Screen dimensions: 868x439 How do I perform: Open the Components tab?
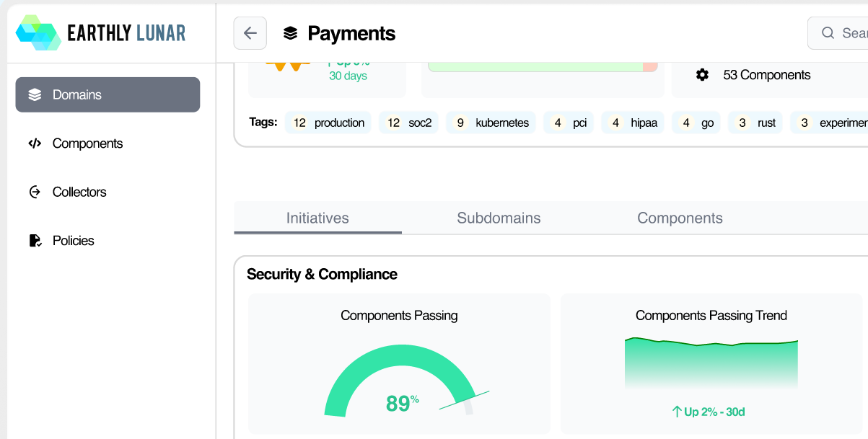[680, 218]
